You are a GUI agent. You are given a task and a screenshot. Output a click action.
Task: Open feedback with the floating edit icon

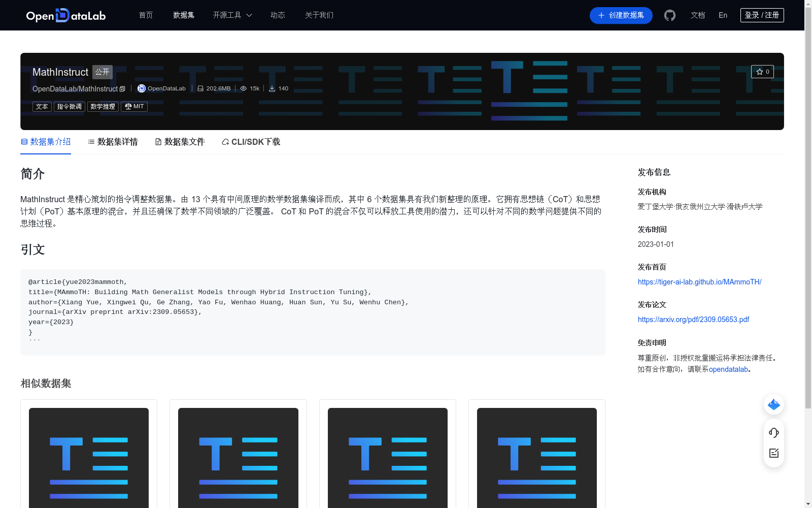point(773,453)
